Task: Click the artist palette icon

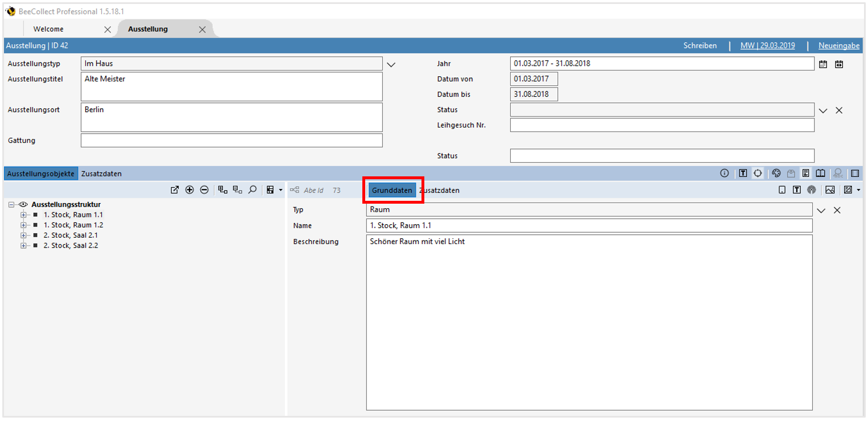Action: click(x=776, y=174)
